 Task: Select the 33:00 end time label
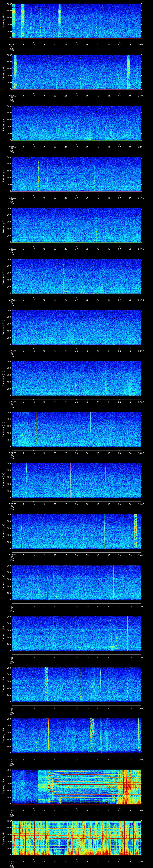(x=141, y=708)
